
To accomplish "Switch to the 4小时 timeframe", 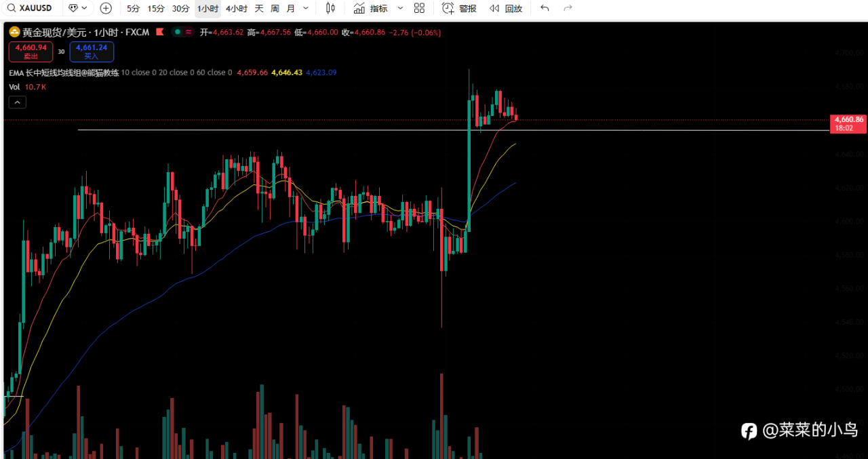I will click(x=236, y=8).
